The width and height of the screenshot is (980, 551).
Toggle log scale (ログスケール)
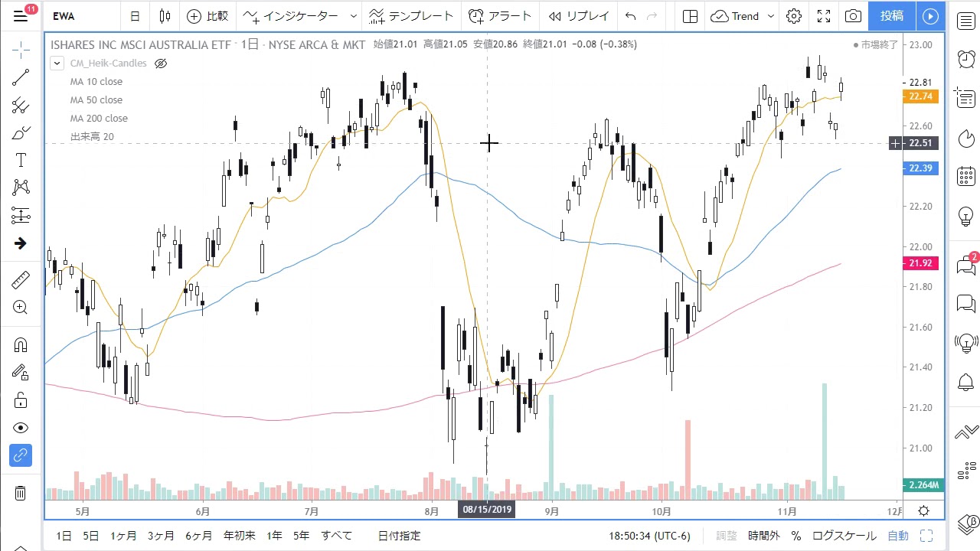[x=844, y=536]
